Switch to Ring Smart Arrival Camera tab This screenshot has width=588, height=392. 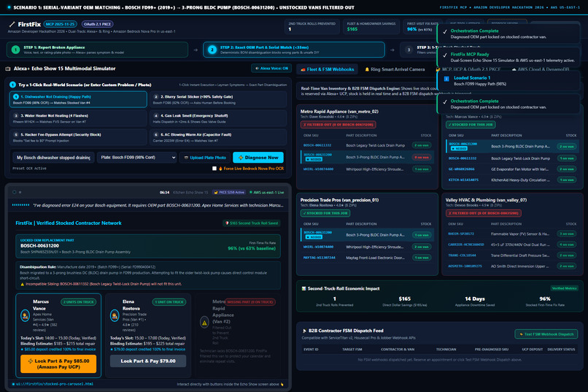pos(395,69)
